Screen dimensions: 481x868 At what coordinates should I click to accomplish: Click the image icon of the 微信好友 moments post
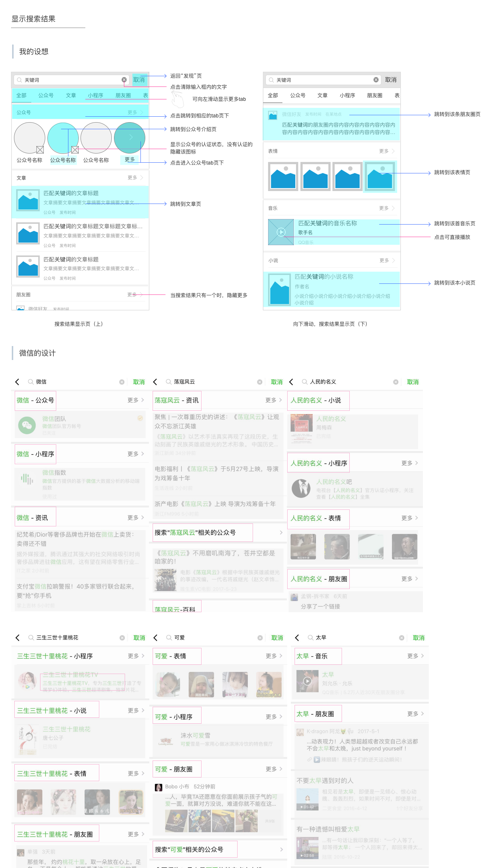click(x=273, y=115)
